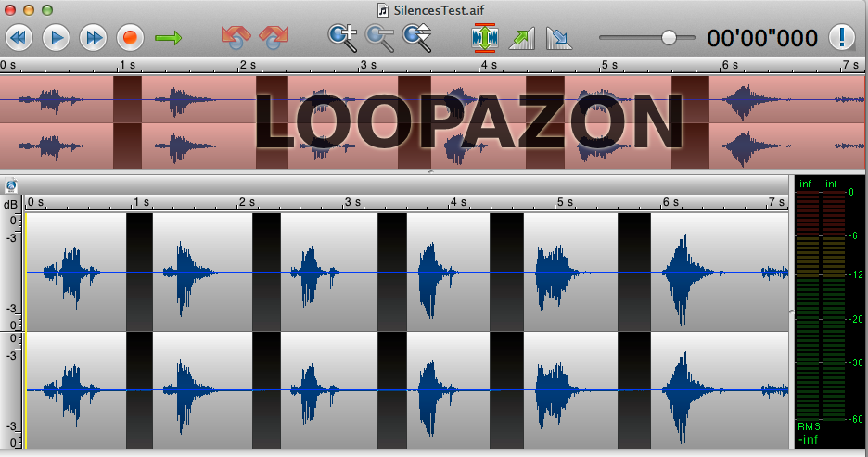Apply fade in with the green ramp icon
Viewport: 868px width, 457px height.
click(x=523, y=38)
